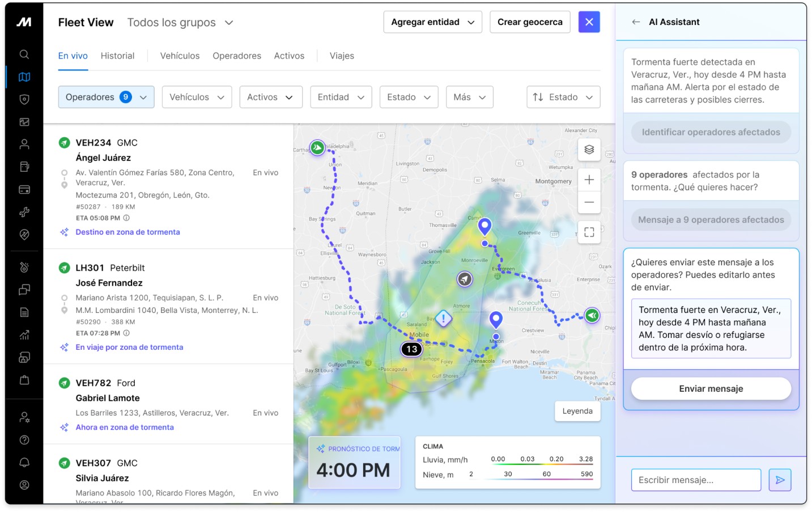Open notifications bell in sidebar

pyautogui.click(x=24, y=463)
